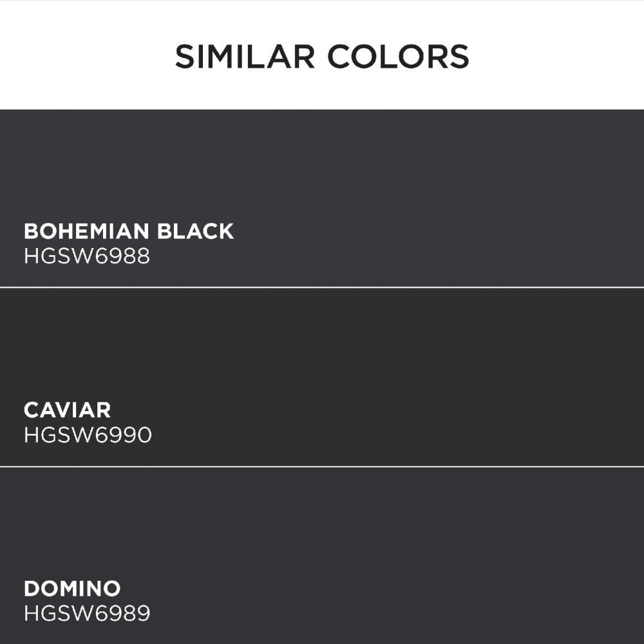Select the Caviar color swatch
This screenshot has height=644, width=644.
322,377
